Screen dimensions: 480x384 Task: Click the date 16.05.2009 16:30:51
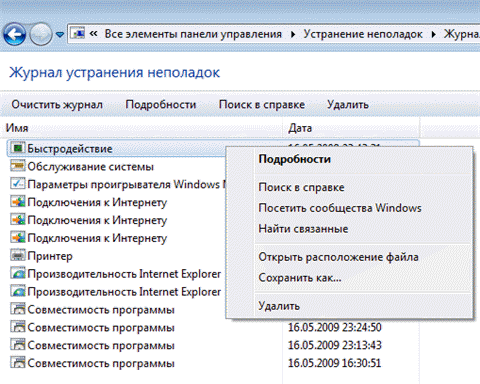pos(335,363)
